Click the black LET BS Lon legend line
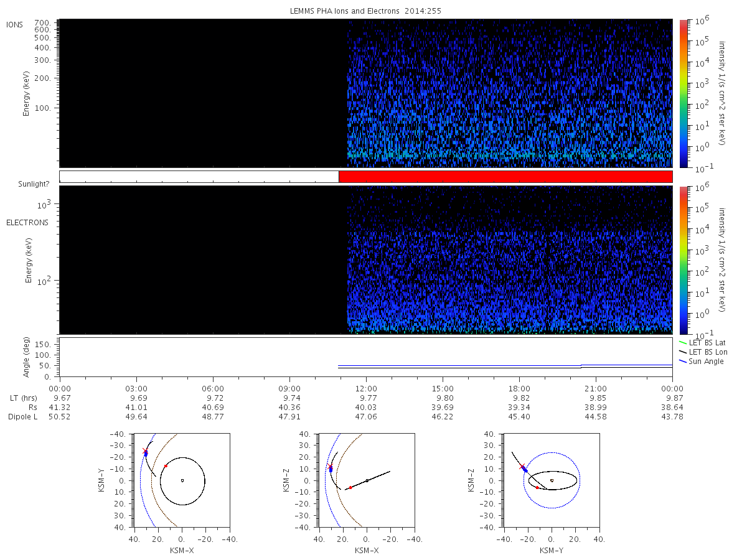The image size is (747, 560). pos(683,352)
